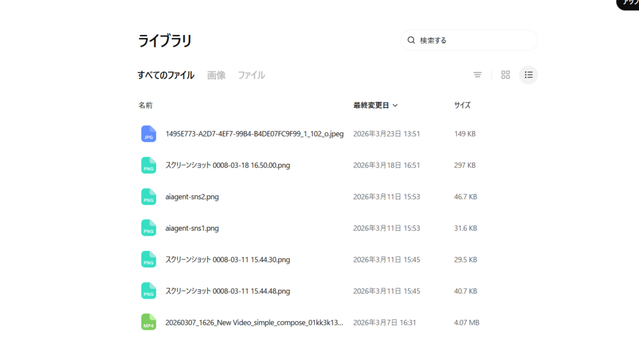The width and height of the screenshot is (639, 364).
Task: Switch to the 画像 tab
Action: (216, 75)
